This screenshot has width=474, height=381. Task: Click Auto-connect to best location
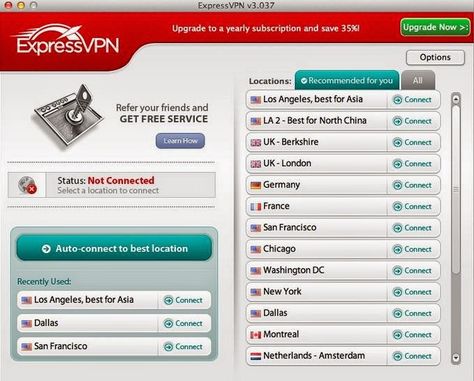tap(114, 248)
